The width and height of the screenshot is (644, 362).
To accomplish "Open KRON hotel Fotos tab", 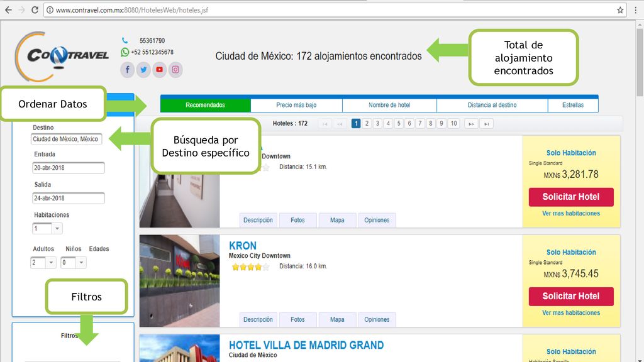I will tap(297, 319).
